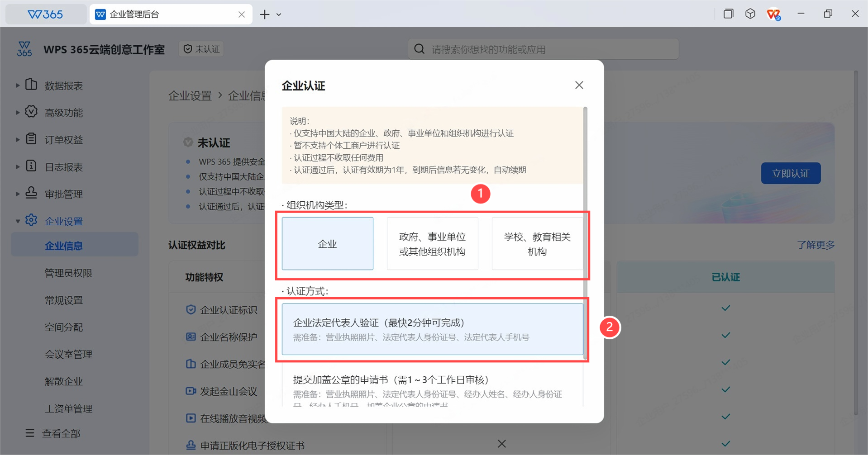The height and width of the screenshot is (455, 868).
Task: Click the 高级功能 sidebar icon
Action: tap(31, 111)
